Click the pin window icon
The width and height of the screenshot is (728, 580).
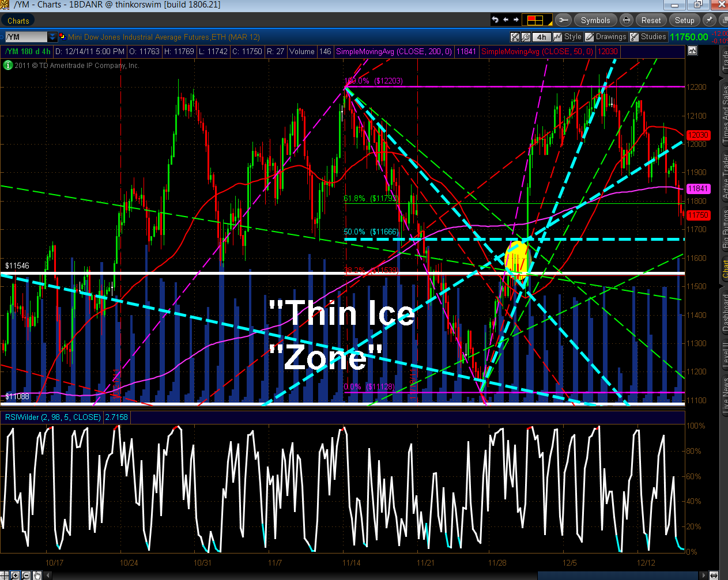[x=709, y=20]
